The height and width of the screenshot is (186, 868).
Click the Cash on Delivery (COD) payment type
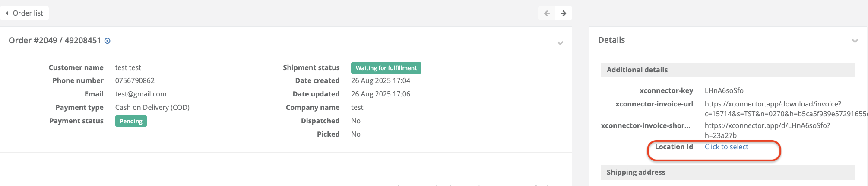pyautogui.click(x=152, y=107)
